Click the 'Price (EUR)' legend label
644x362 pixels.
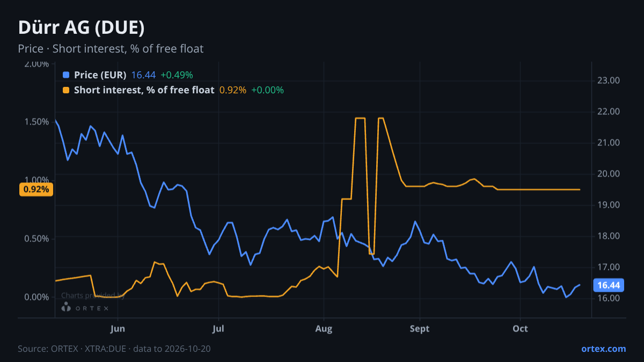point(100,75)
